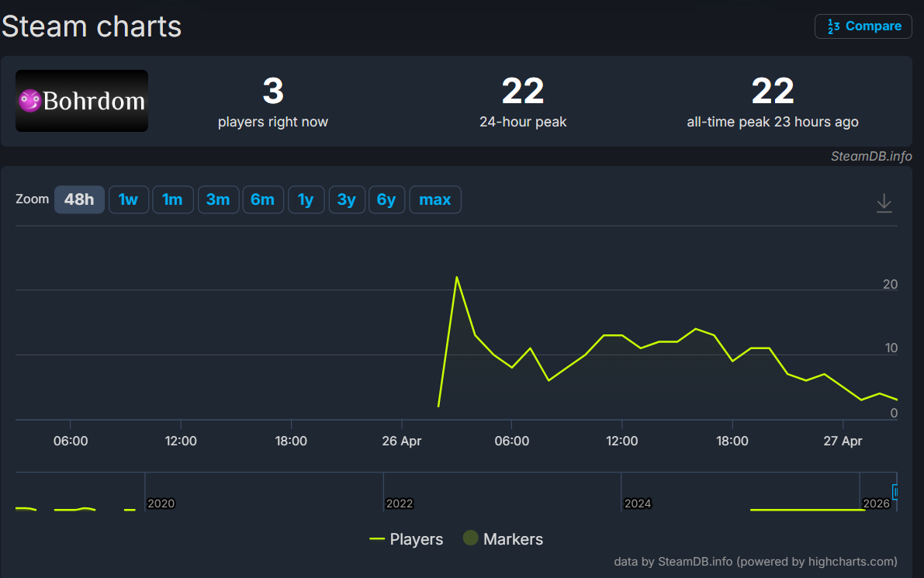Click the Bohrdom game logo thumbnail
Image resolution: width=924 pixels, height=578 pixels.
(x=82, y=101)
